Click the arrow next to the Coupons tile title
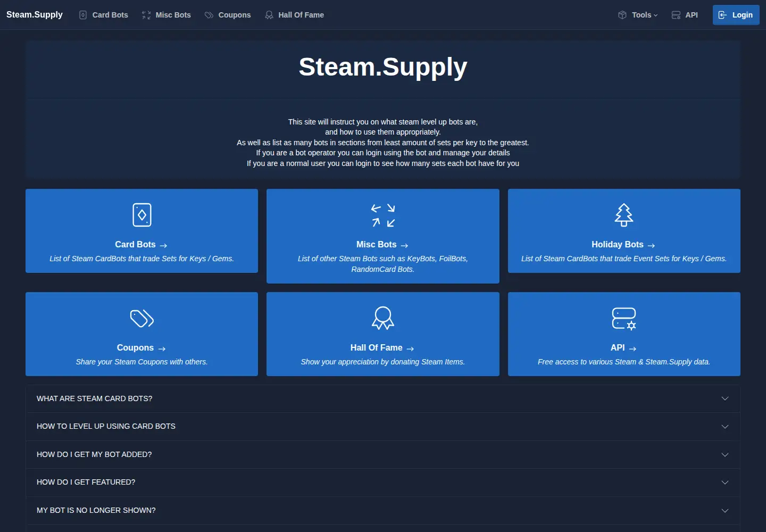The image size is (766, 532). click(x=162, y=348)
